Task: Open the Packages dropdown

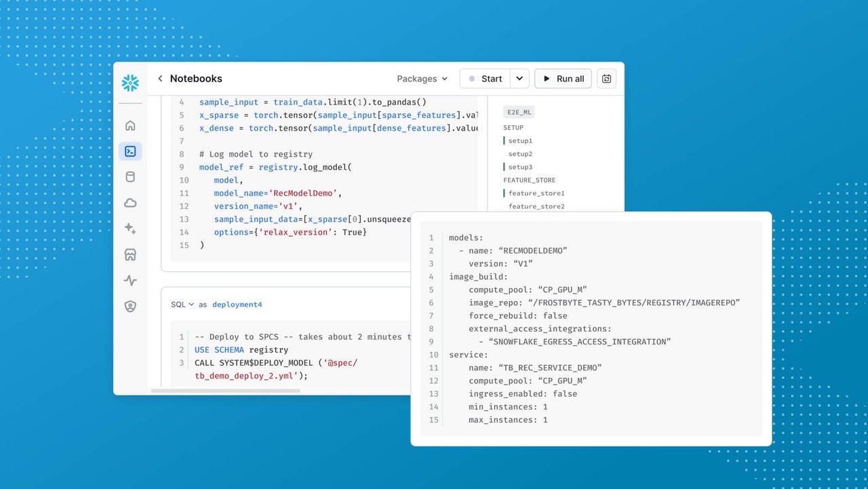Action: click(422, 79)
